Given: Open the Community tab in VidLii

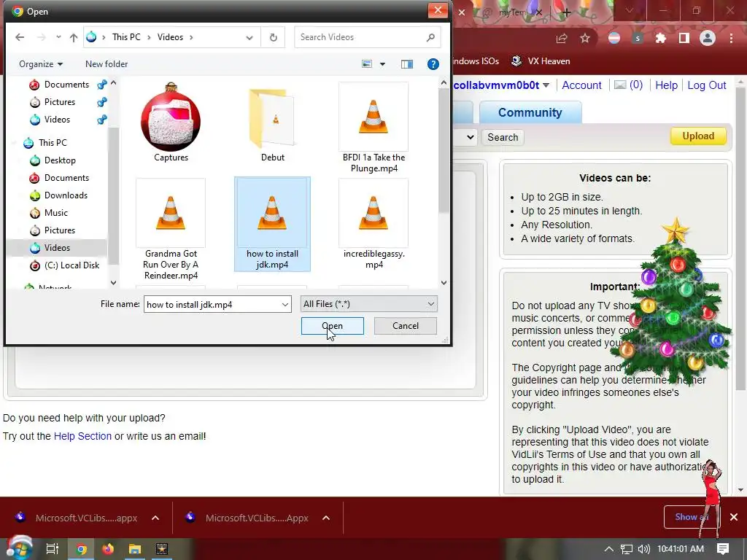Looking at the screenshot, I should click(530, 112).
